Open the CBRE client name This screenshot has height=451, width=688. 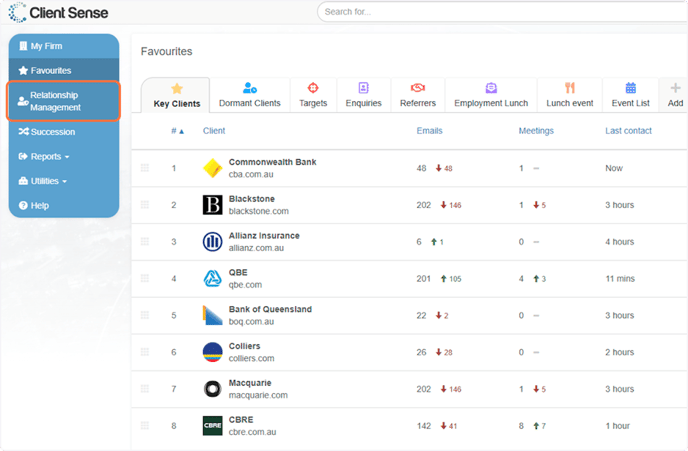[x=241, y=420]
